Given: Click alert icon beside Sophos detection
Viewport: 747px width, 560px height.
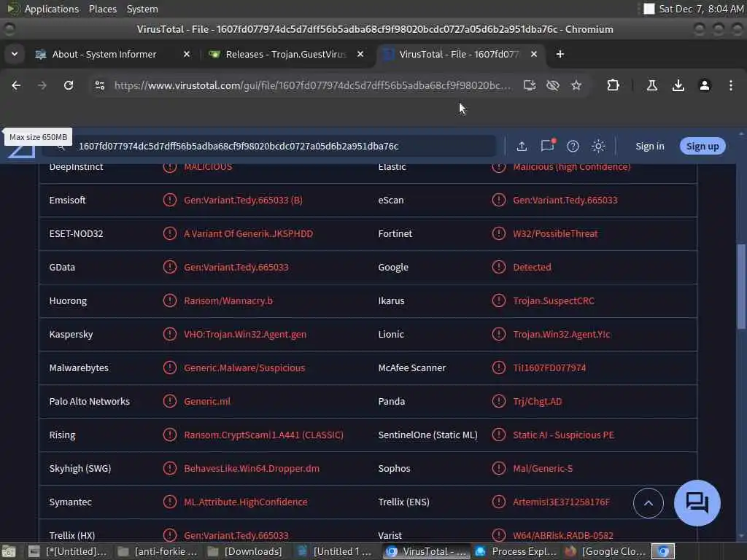Looking at the screenshot, I should coord(498,468).
